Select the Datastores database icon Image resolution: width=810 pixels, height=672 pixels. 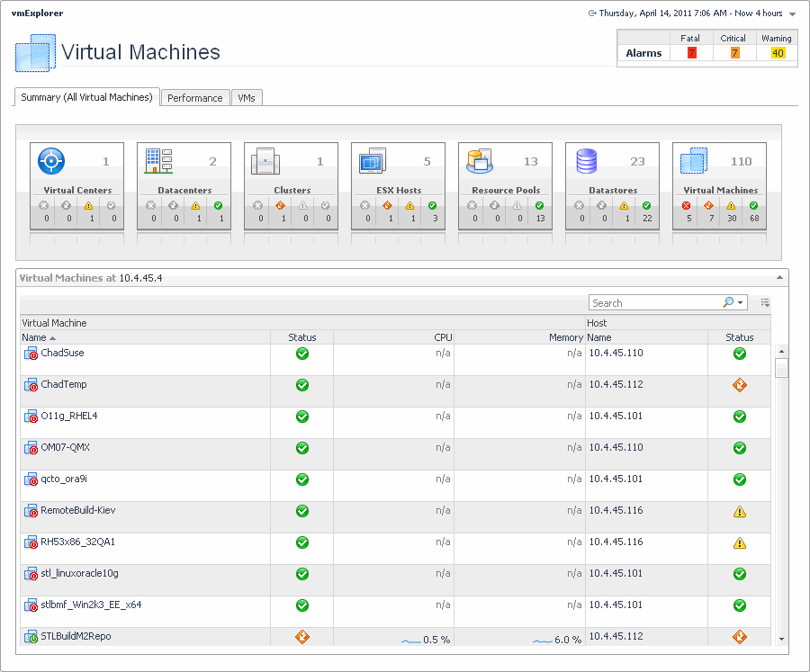[x=587, y=162]
